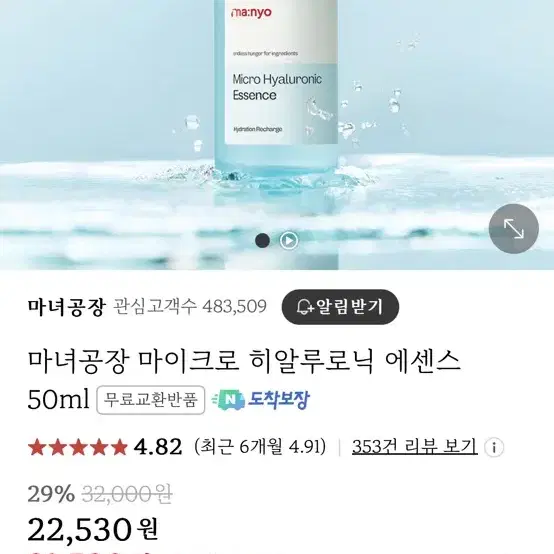The height and width of the screenshot is (554, 554).
Task: Click the bell icon in 알림받기
Action: pos(305,307)
